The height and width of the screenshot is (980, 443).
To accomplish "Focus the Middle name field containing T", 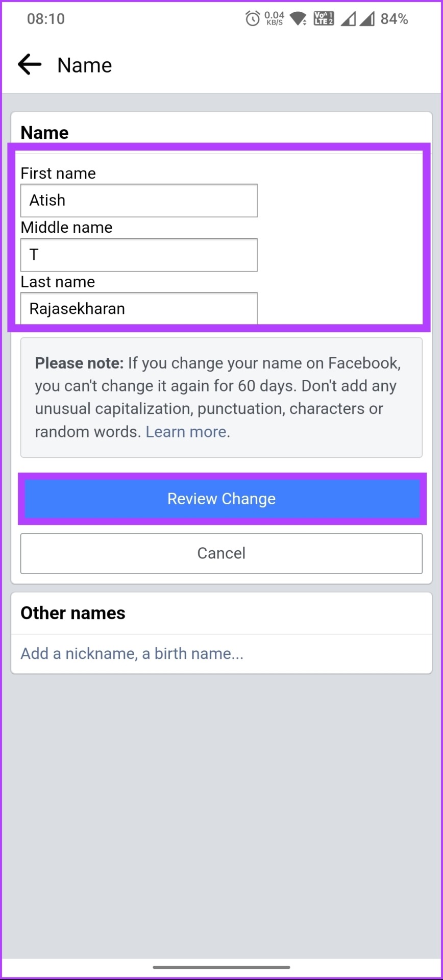I will tap(139, 255).
